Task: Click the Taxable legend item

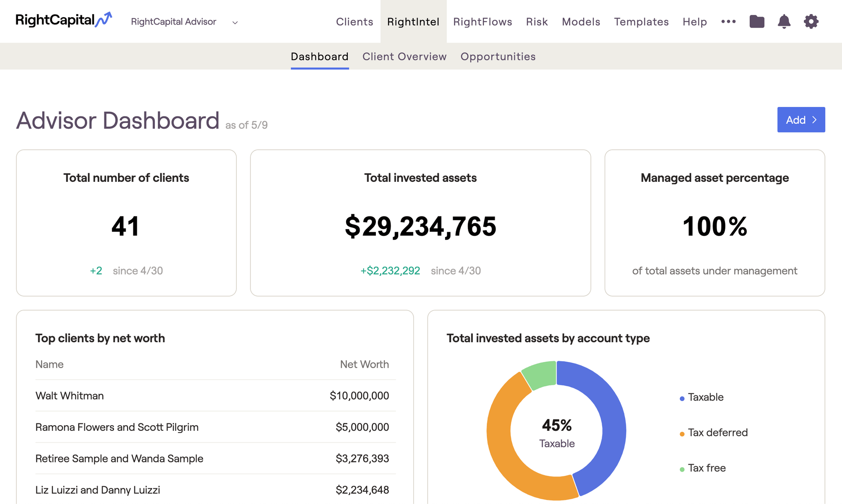Action: tap(702, 397)
